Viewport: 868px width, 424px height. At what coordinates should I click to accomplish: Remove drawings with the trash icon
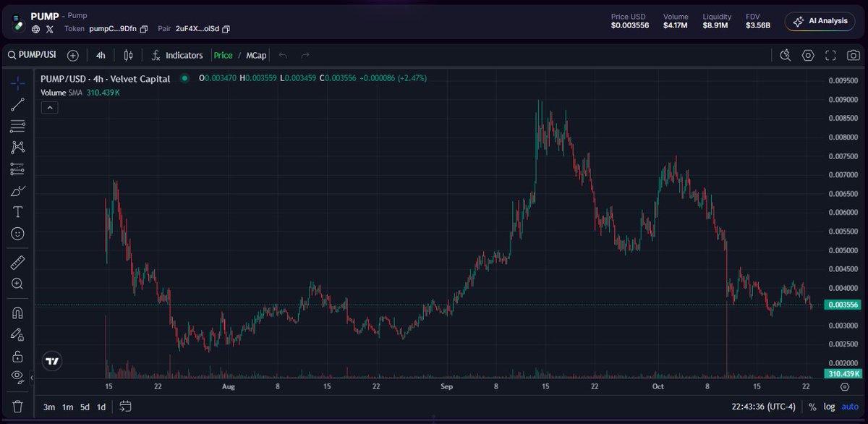click(x=18, y=405)
